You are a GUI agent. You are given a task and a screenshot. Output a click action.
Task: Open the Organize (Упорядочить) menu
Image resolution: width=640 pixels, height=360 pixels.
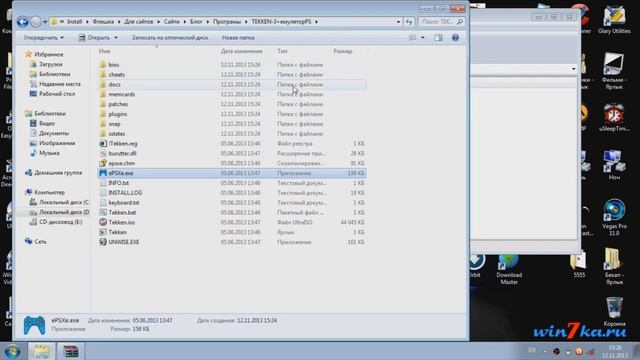tap(44, 38)
